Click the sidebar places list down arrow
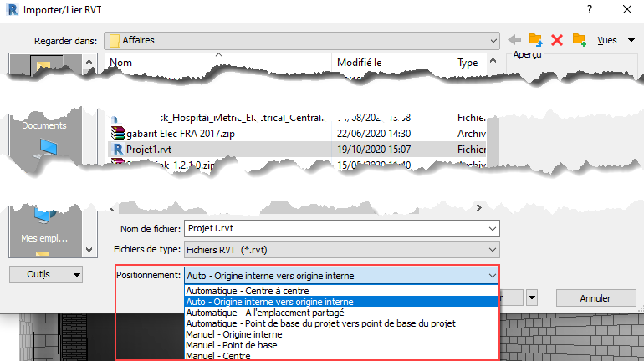This screenshot has width=644, height=361. click(89, 249)
